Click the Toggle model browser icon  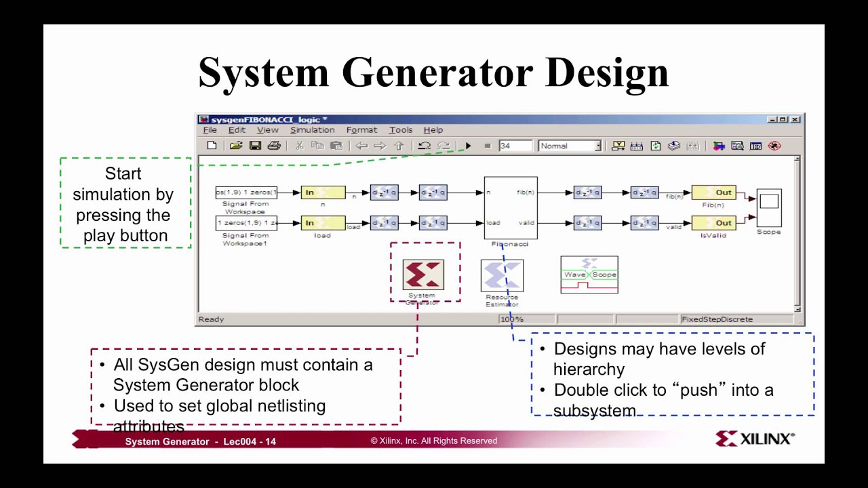[x=755, y=146]
